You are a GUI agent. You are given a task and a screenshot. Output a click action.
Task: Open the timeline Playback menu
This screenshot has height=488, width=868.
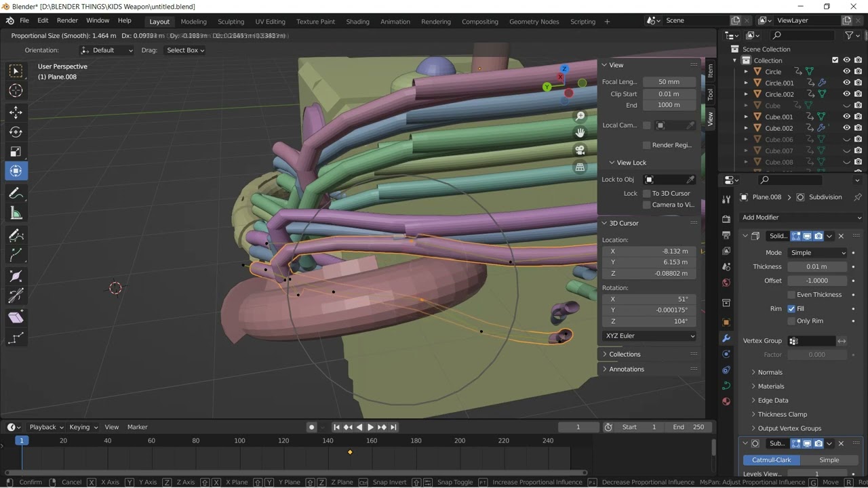[x=46, y=427]
